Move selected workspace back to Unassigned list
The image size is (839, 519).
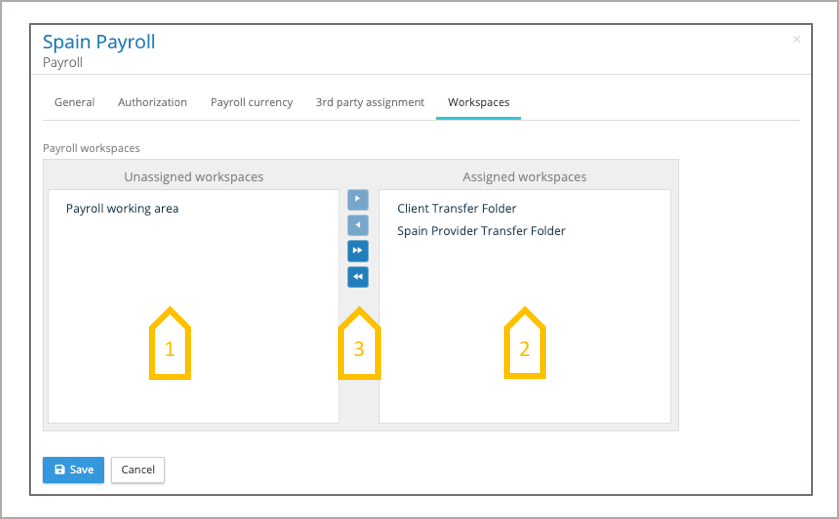click(358, 225)
